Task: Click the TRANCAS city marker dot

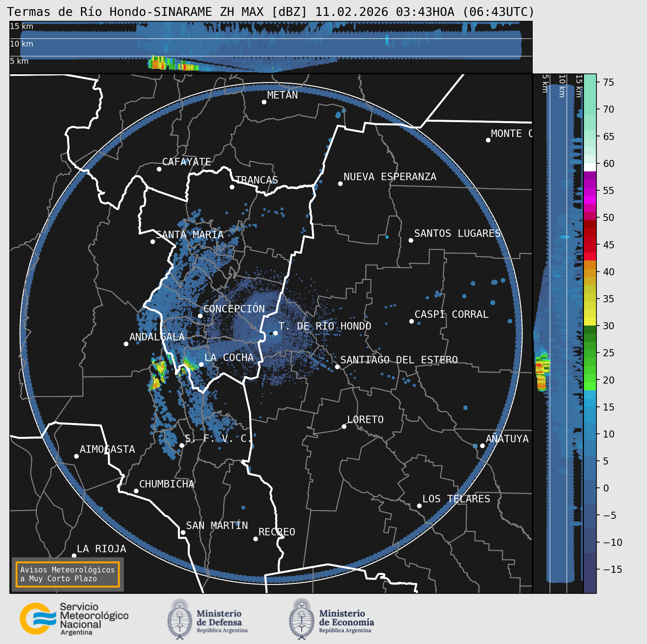Action: [x=232, y=187]
